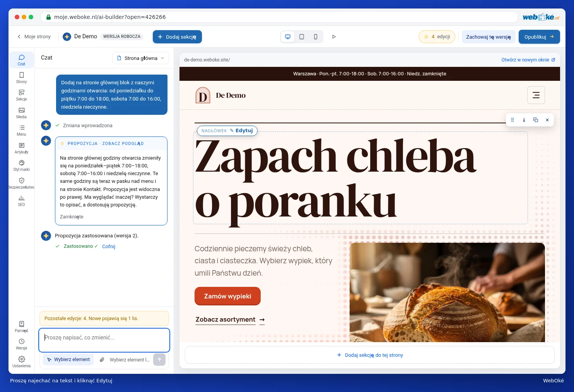Screen dimensions: 574x392
Task: Open the Strony sidebar panel
Action: coord(21,78)
